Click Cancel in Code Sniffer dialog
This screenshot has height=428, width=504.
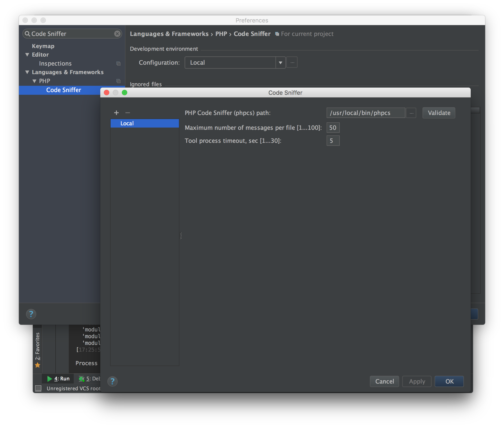[x=384, y=382]
